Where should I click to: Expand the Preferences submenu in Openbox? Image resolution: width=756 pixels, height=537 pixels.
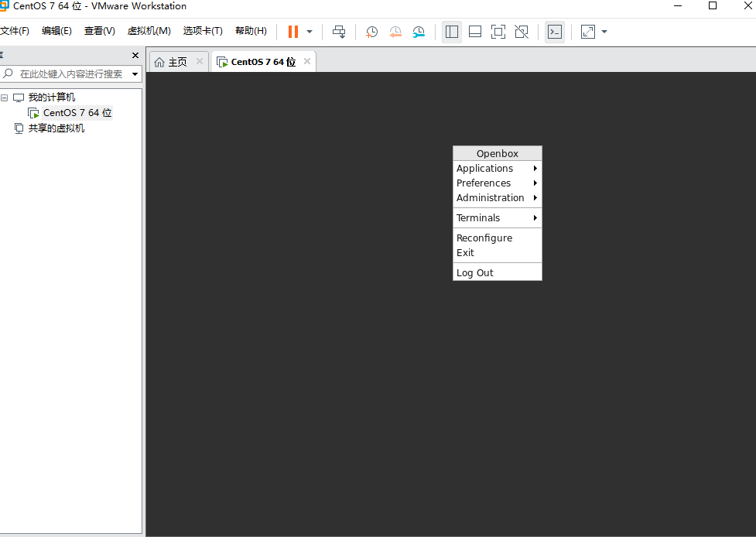(497, 183)
